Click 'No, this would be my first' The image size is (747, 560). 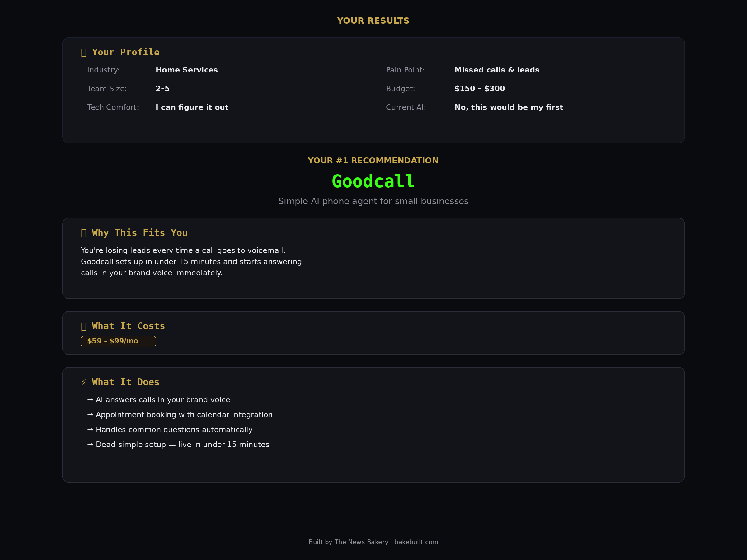[509, 107]
